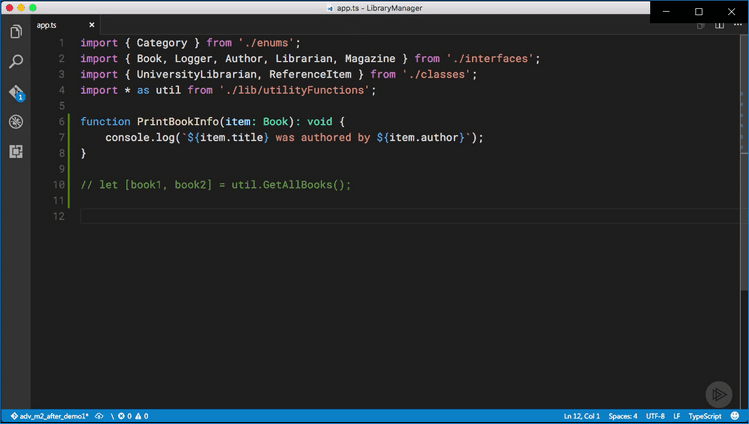749x424 pixels.
Task: Open the Search view in the activity bar
Action: (16, 61)
